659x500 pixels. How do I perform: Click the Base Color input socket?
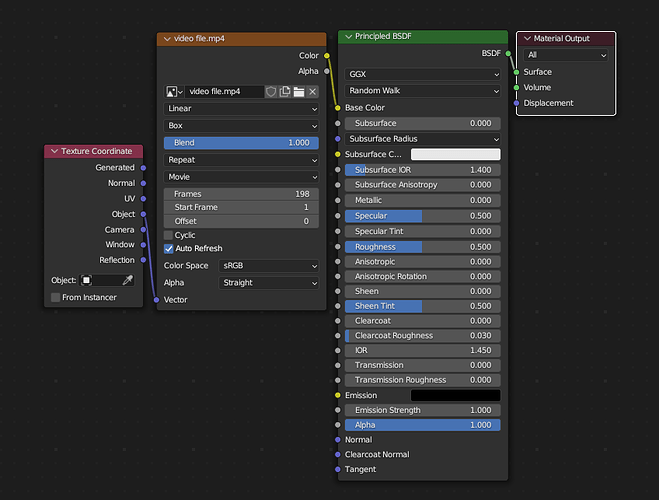pos(337,108)
